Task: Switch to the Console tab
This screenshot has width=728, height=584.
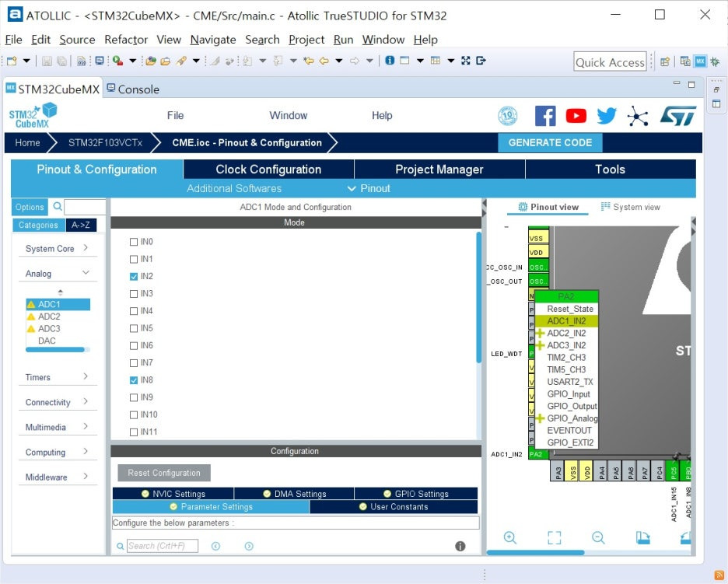Action: [133, 89]
